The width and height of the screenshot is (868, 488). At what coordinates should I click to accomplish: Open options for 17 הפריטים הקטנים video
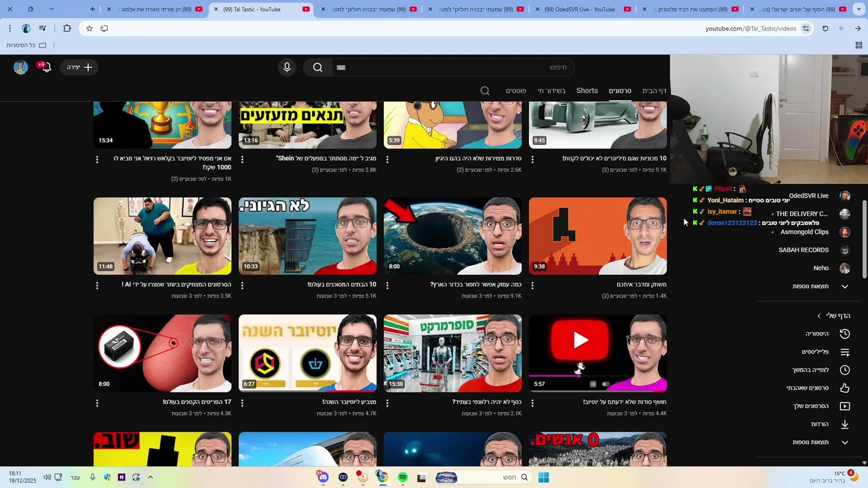click(97, 403)
